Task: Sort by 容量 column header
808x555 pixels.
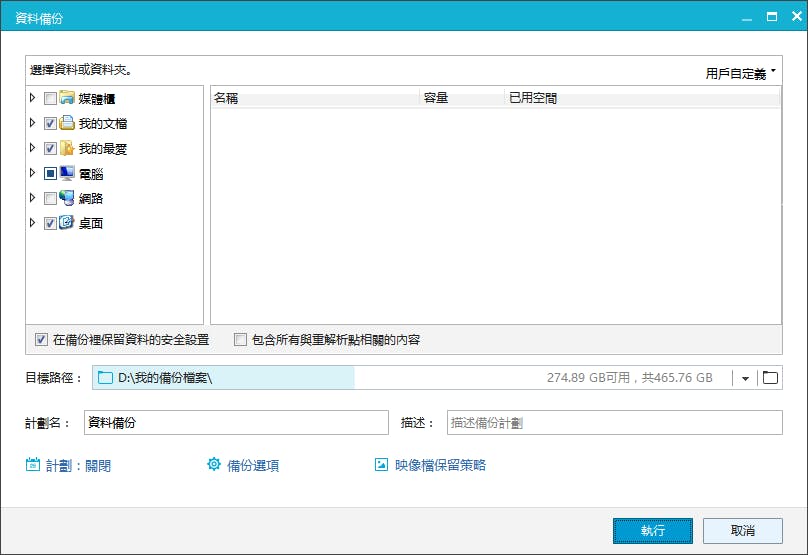Action: pos(462,98)
